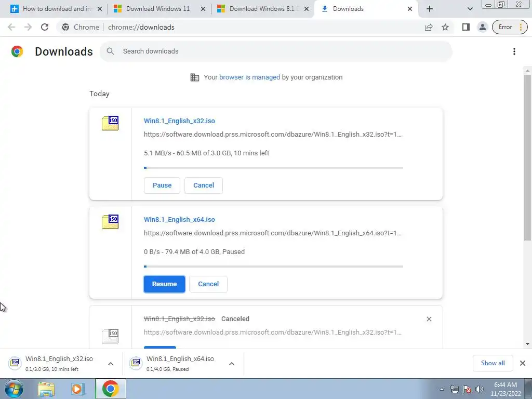Click the x32 download source URL
This screenshot has width=532, height=399.
pos(272,135)
